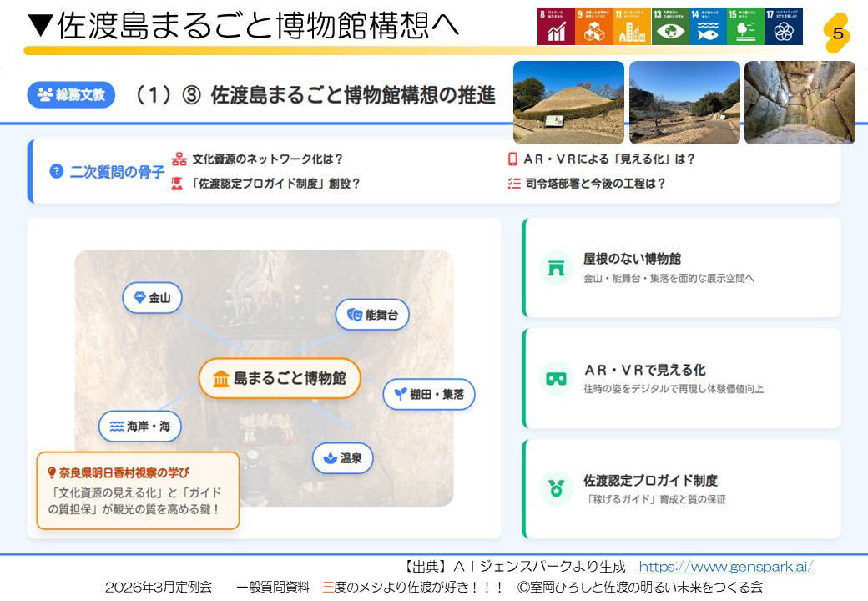Open the stone chamber photo thumbnail
Viewport: 868px width, 601px height.
point(799,102)
